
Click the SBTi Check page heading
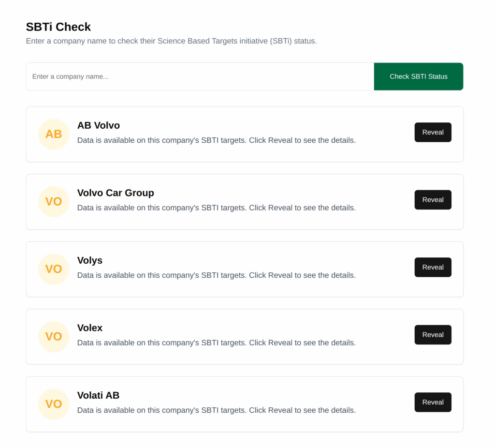point(58,27)
